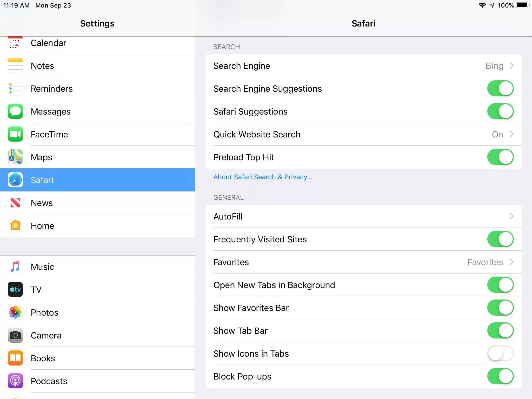Enable Show Icons in Tabs

point(500,354)
